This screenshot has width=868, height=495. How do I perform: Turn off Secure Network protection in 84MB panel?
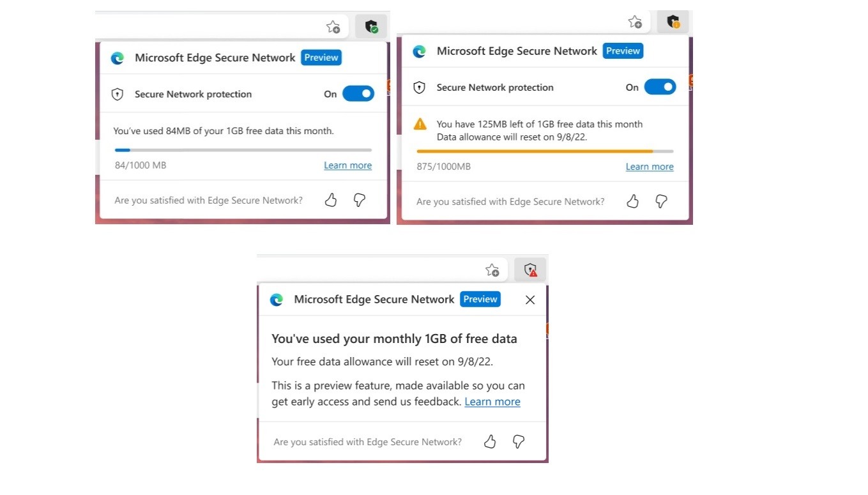pos(358,94)
